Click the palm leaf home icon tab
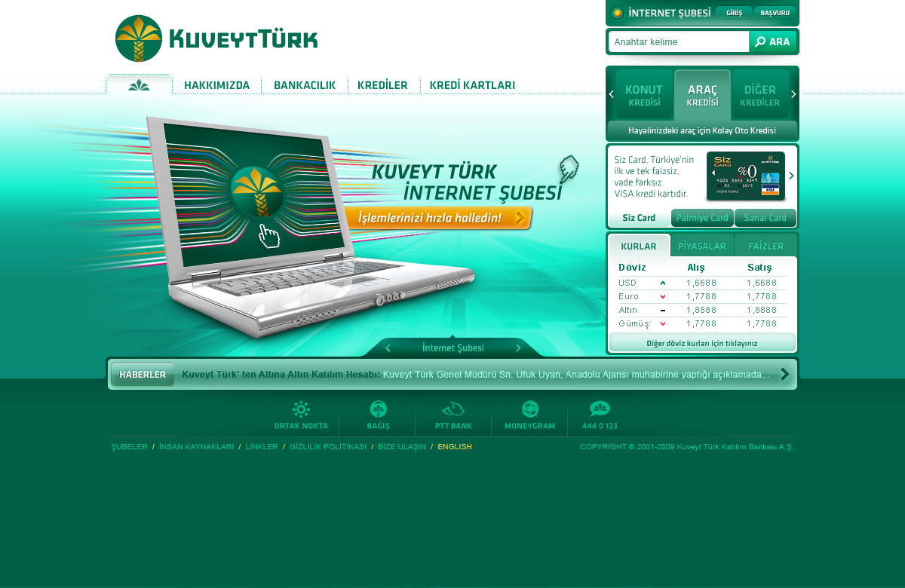 [139, 85]
